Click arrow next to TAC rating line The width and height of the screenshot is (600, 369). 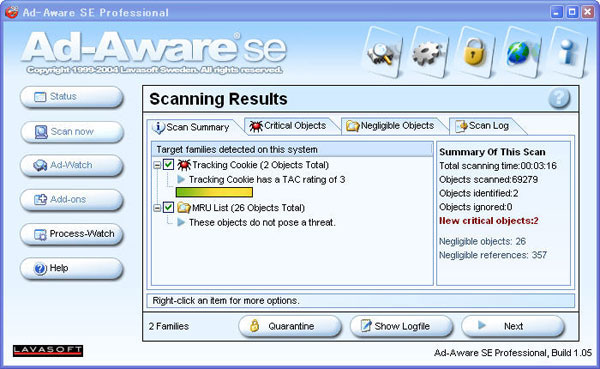click(181, 179)
